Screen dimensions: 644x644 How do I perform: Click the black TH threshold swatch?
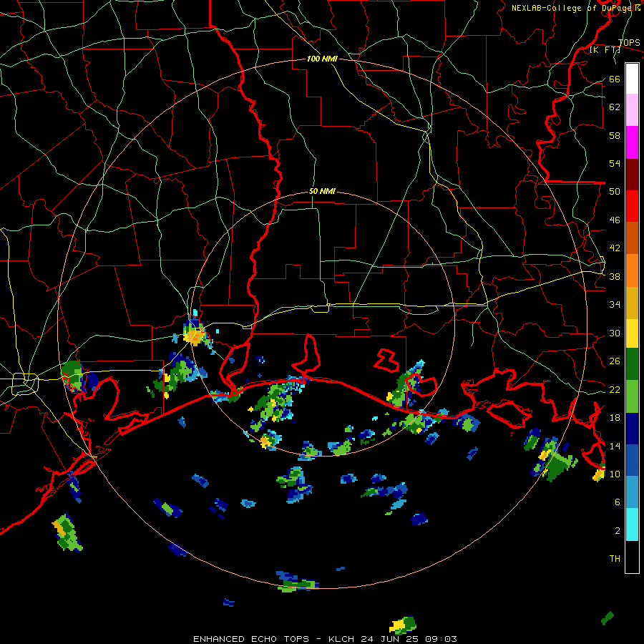(632, 557)
